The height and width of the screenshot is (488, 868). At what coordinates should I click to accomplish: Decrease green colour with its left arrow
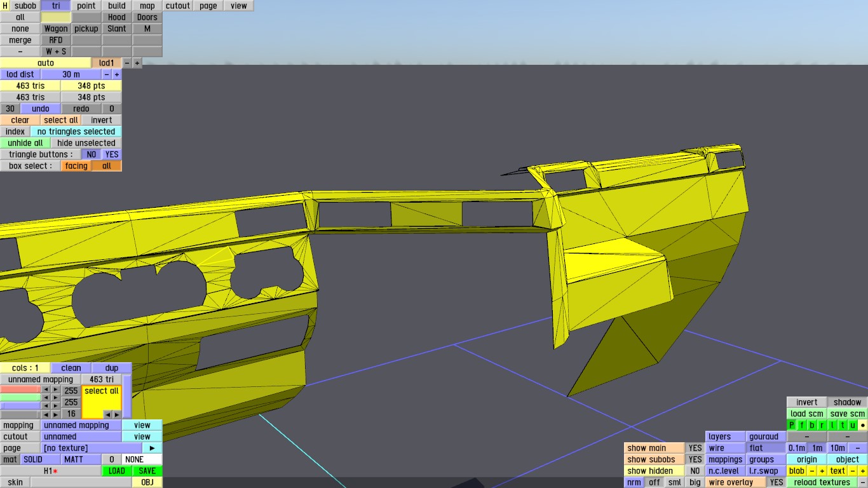(x=46, y=398)
